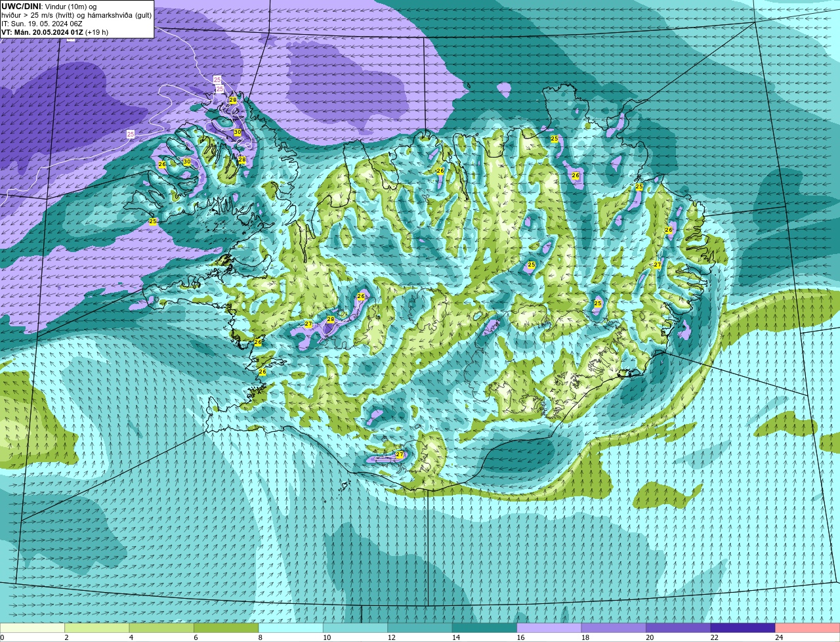This screenshot has width=840, height=642.
Task: Click the "18" tick label on the colour scale
Action: (x=585, y=637)
